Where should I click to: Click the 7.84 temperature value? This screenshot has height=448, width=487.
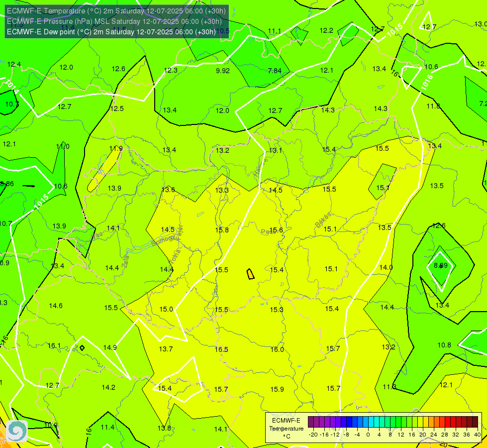[x=275, y=71]
